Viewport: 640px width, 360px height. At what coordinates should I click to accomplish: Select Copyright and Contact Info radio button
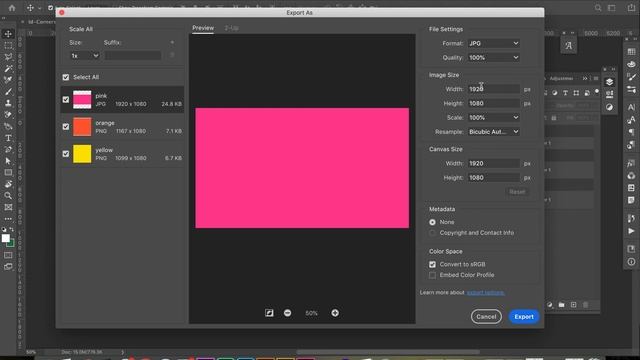(x=432, y=233)
